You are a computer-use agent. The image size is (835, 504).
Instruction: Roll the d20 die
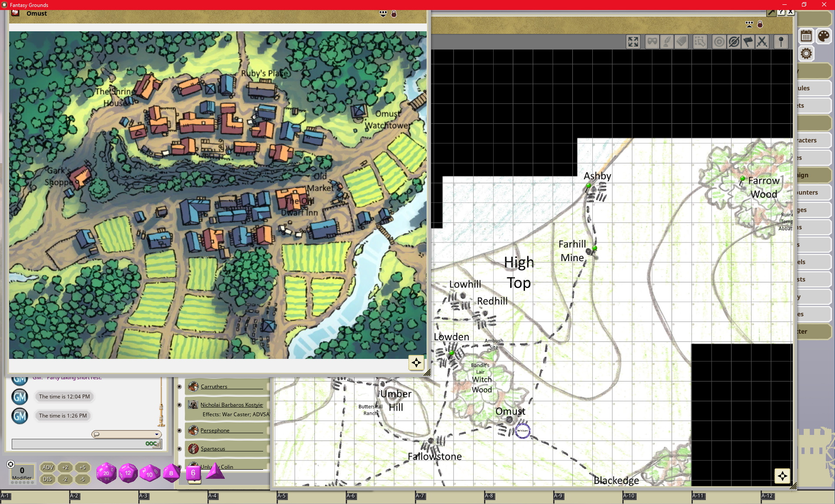click(106, 473)
